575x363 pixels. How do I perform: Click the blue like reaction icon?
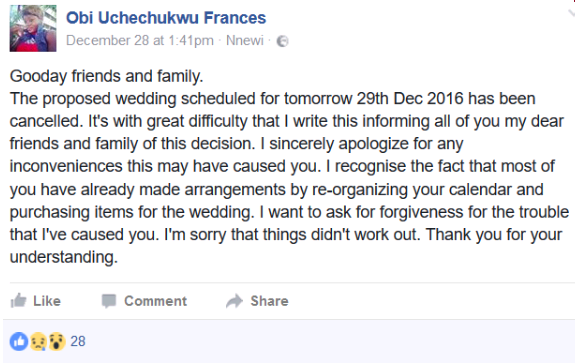(19, 341)
